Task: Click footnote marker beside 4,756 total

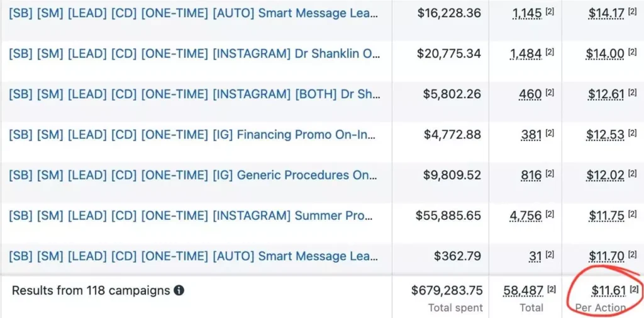Action: pos(550,215)
